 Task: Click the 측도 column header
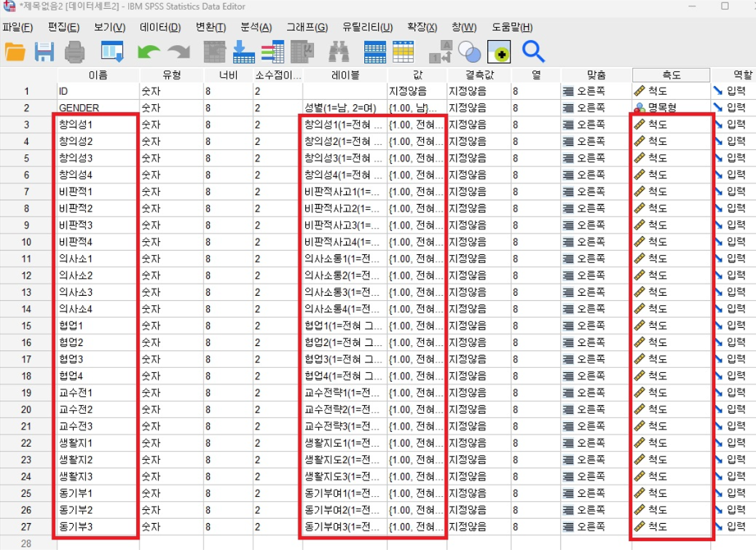671,75
